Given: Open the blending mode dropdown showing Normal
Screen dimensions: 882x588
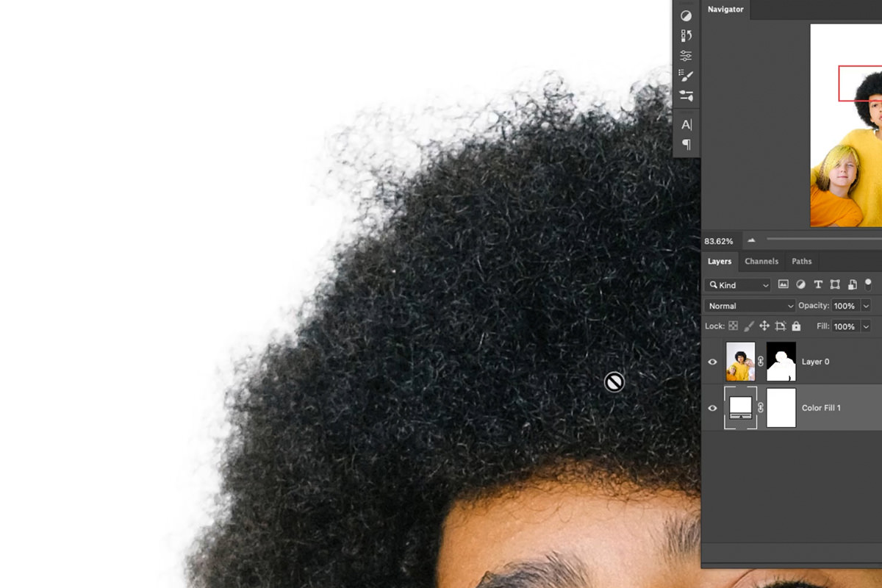Looking at the screenshot, I should (748, 306).
